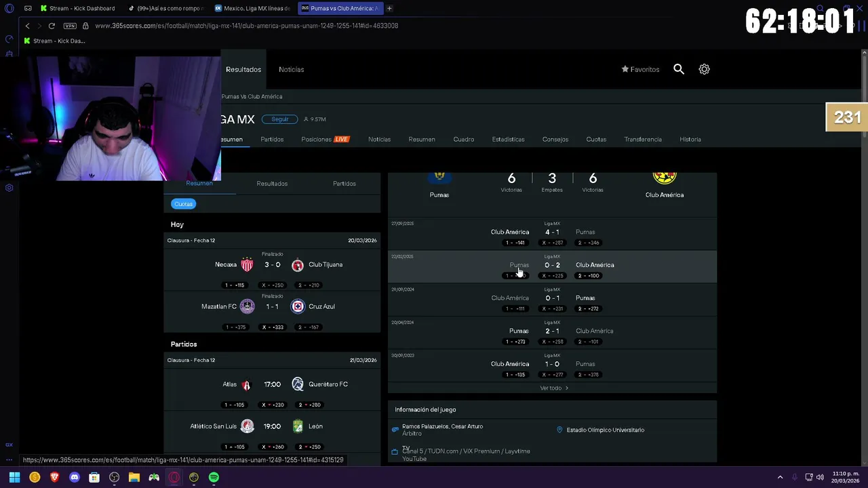Screen dimensions: 868x488
Task: Click the Necaxa team crest
Action: [x=247, y=264]
